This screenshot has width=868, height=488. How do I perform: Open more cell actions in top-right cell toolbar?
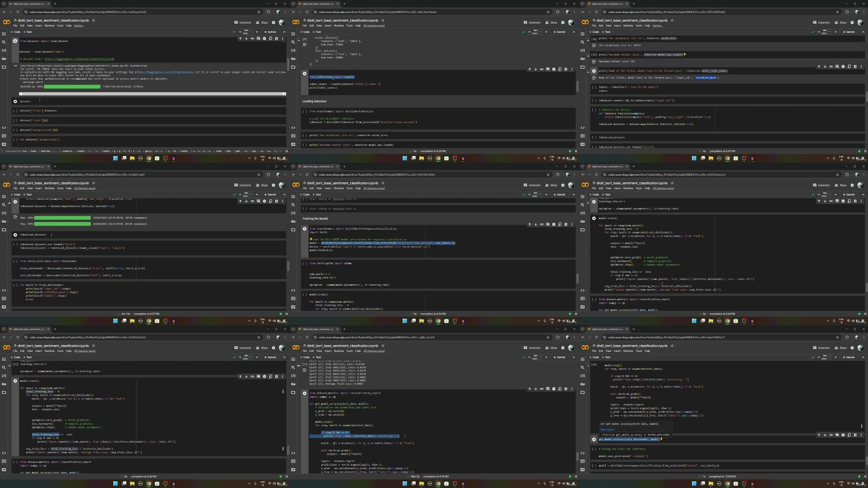tap(861, 67)
